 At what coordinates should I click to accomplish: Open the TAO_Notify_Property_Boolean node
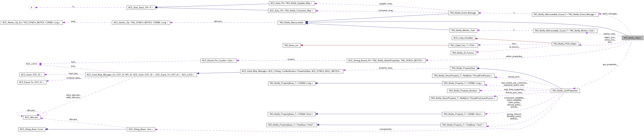click(x=463, y=90)
